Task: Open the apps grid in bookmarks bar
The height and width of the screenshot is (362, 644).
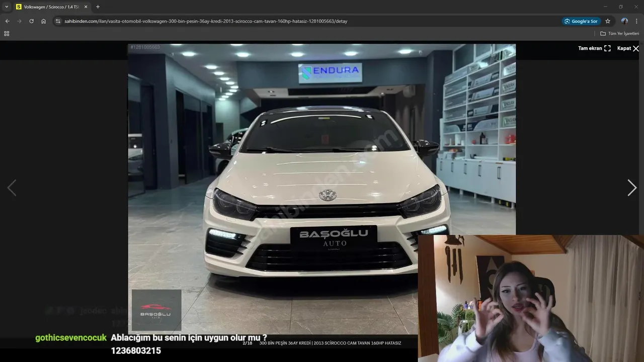Action: [7, 34]
